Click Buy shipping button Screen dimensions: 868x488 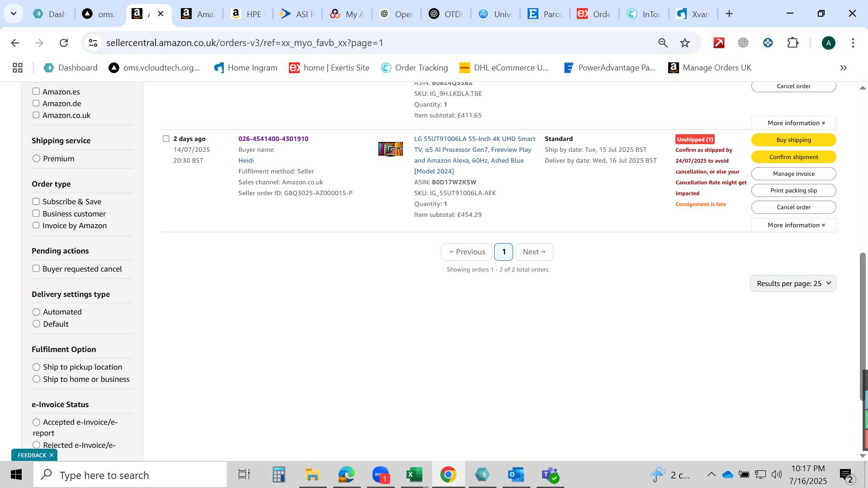(x=794, y=140)
